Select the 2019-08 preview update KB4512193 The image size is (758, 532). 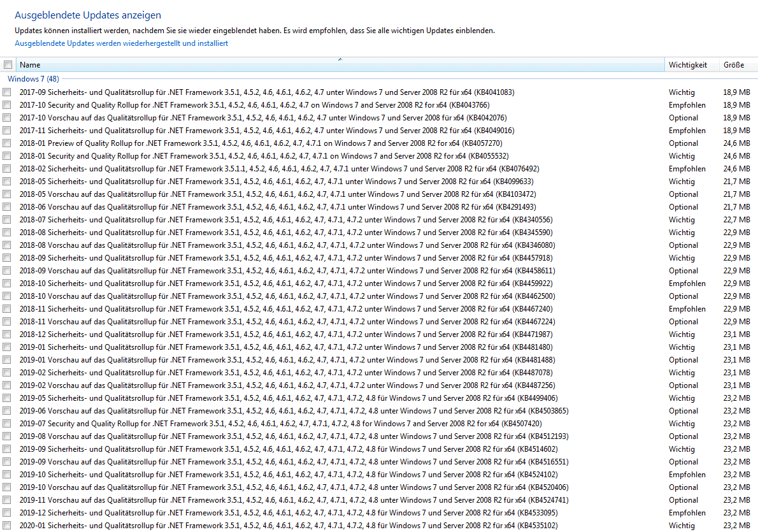click(x=294, y=436)
